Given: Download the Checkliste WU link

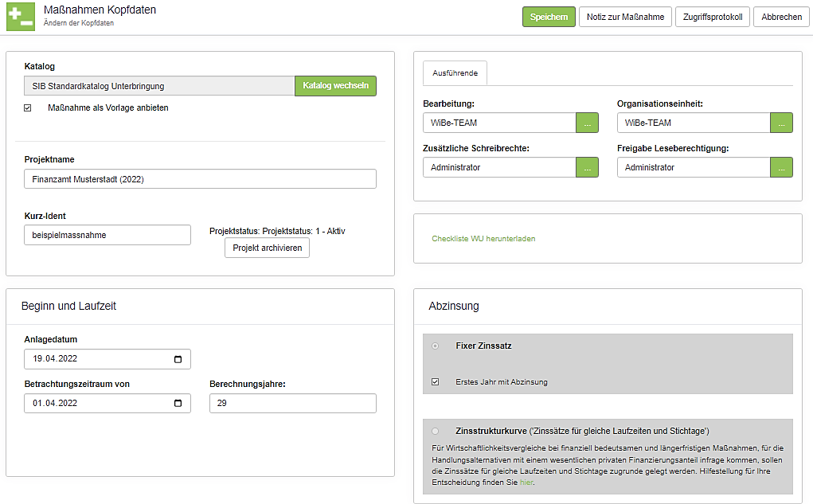Looking at the screenshot, I should pyautogui.click(x=483, y=238).
